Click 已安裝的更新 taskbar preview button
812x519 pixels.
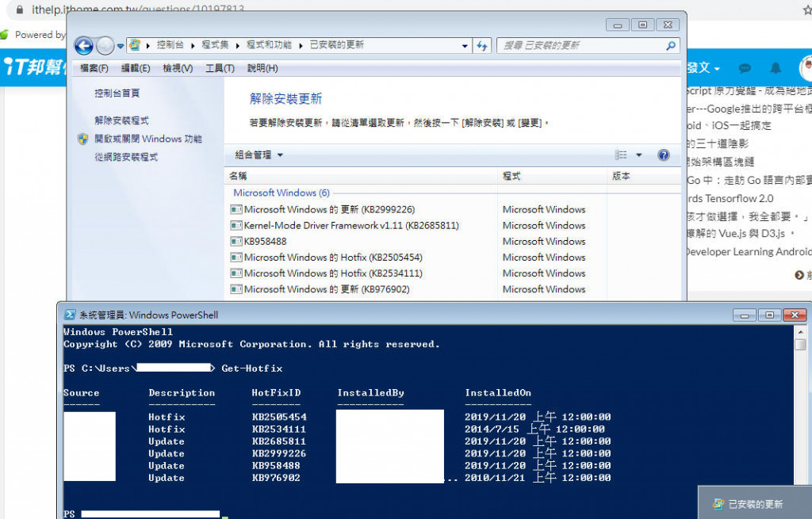coord(755,503)
